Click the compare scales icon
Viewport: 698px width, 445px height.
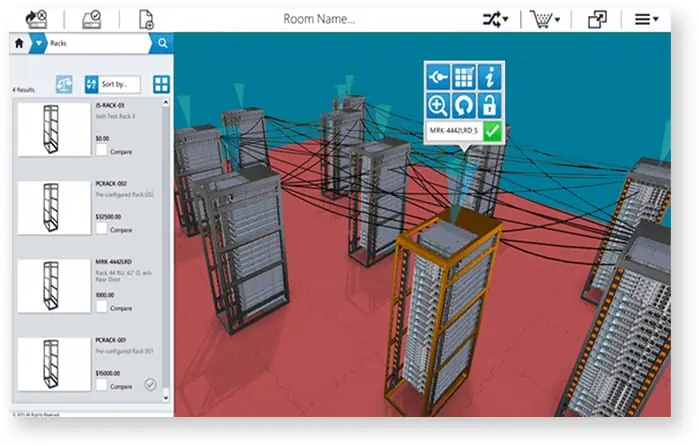tap(64, 84)
